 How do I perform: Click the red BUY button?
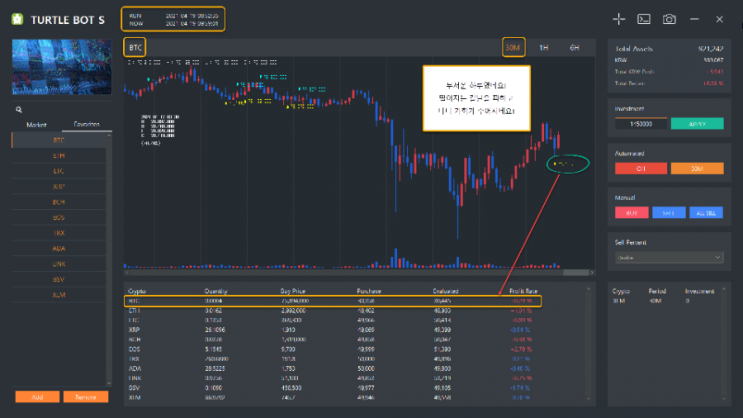coord(632,213)
